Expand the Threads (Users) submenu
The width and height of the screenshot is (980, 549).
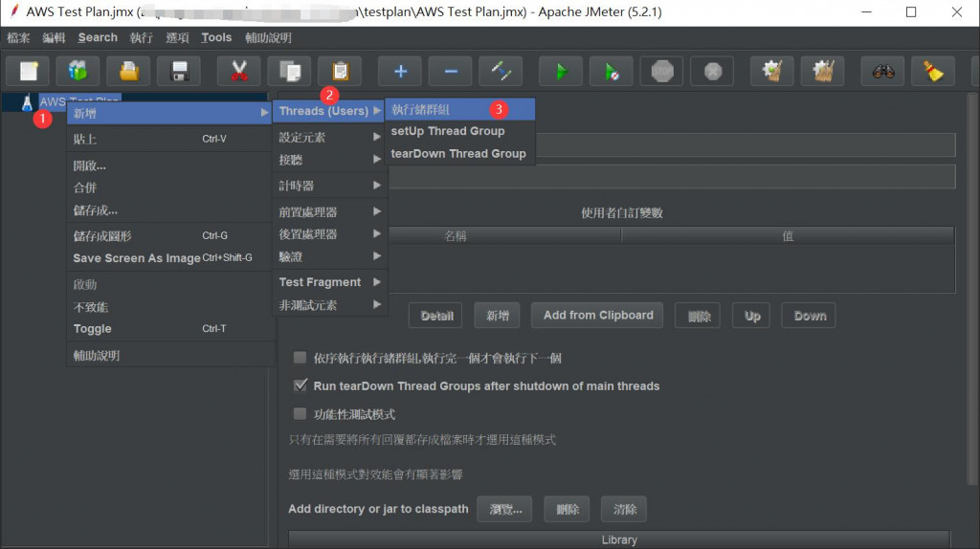(x=329, y=111)
